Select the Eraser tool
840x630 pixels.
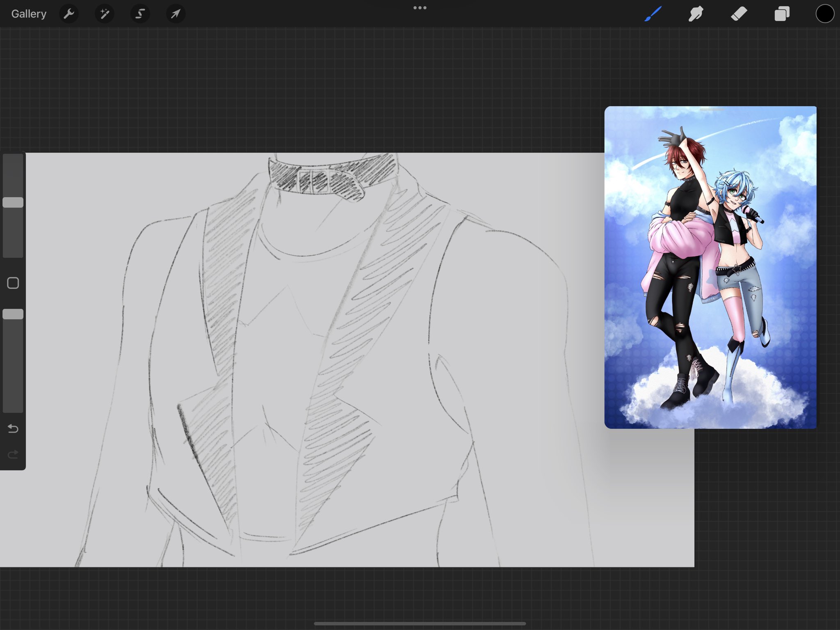pyautogui.click(x=739, y=14)
